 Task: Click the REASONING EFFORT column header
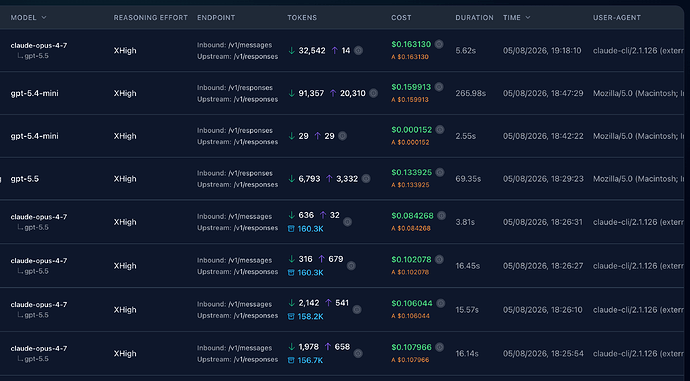tap(150, 18)
